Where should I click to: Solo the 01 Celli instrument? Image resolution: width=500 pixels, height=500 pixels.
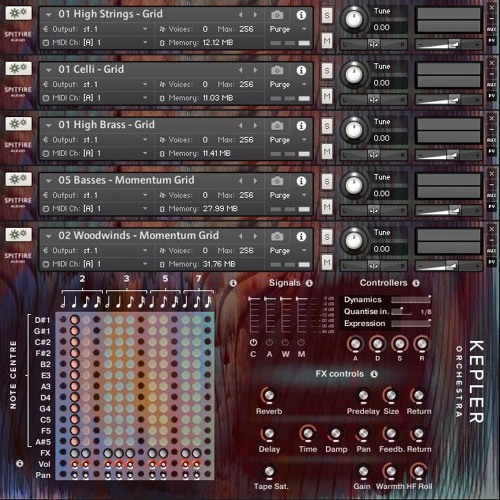(327, 70)
